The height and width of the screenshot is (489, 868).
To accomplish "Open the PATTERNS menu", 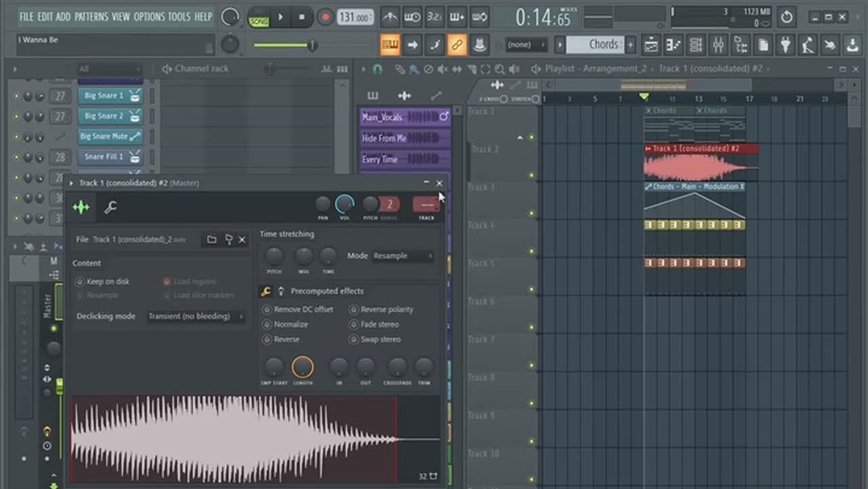I will pos(90,16).
